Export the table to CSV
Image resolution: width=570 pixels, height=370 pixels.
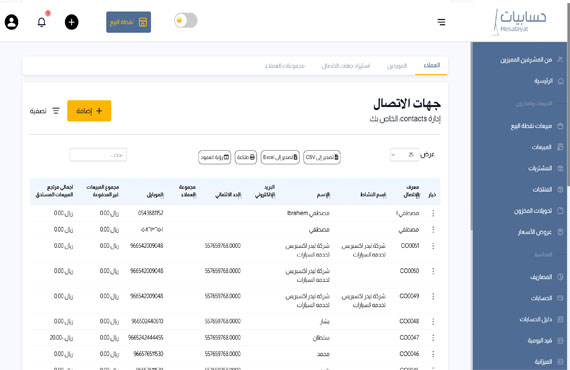point(322,157)
